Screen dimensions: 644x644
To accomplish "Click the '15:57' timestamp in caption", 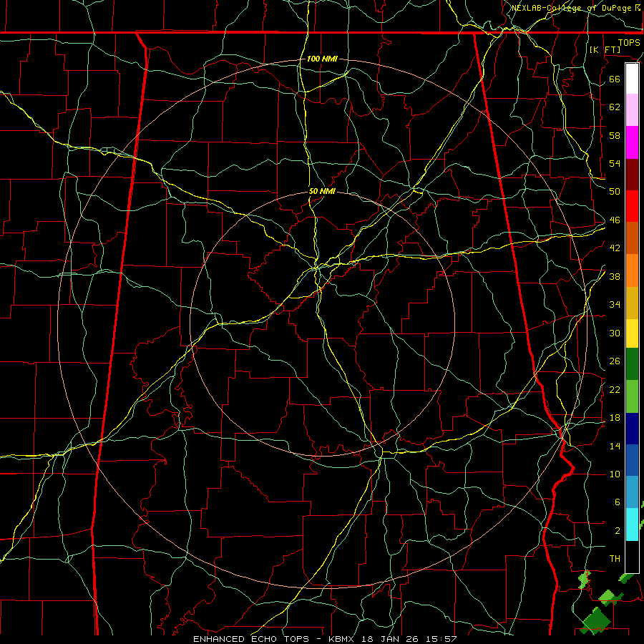I will coord(442,639).
